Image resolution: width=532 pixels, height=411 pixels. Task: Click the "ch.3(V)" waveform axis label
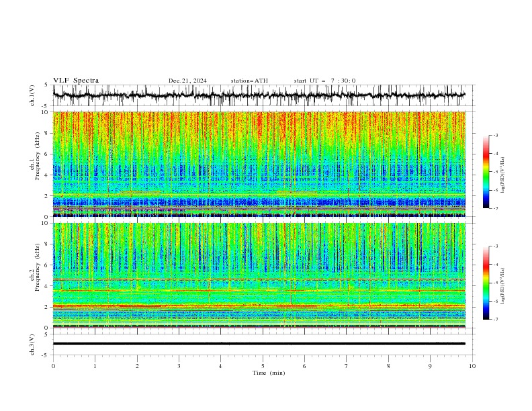coord(32,345)
